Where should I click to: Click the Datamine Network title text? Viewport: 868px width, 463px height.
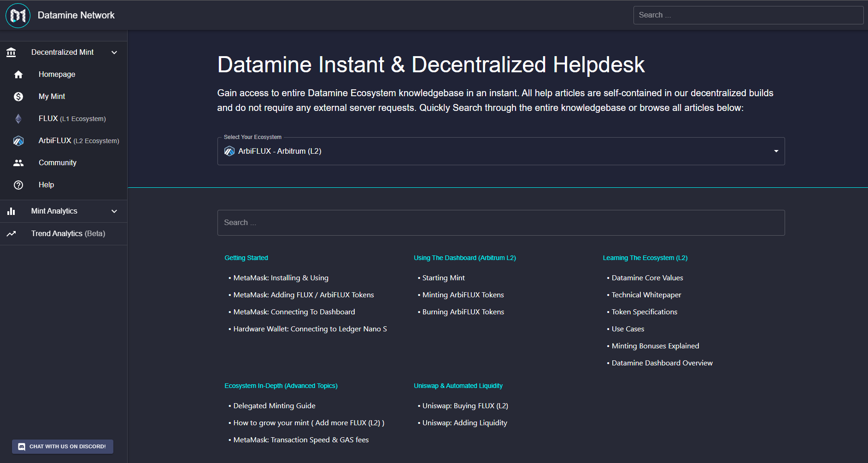76,15
